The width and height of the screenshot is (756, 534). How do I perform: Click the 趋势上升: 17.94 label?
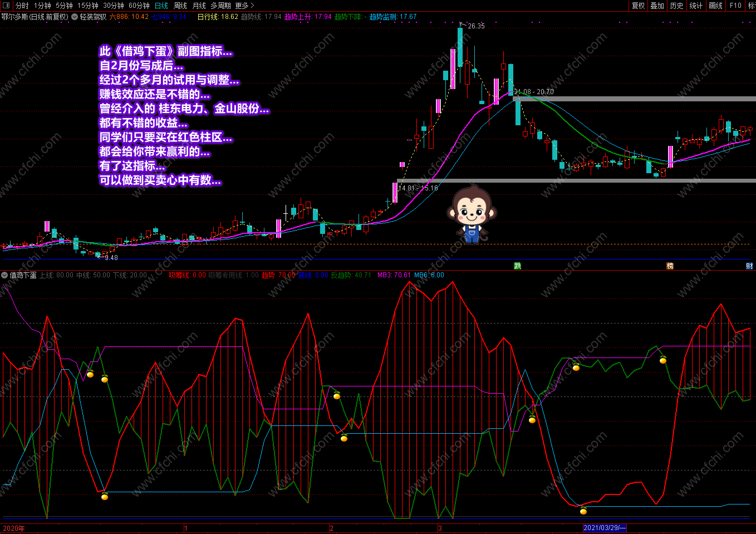coord(308,17)
